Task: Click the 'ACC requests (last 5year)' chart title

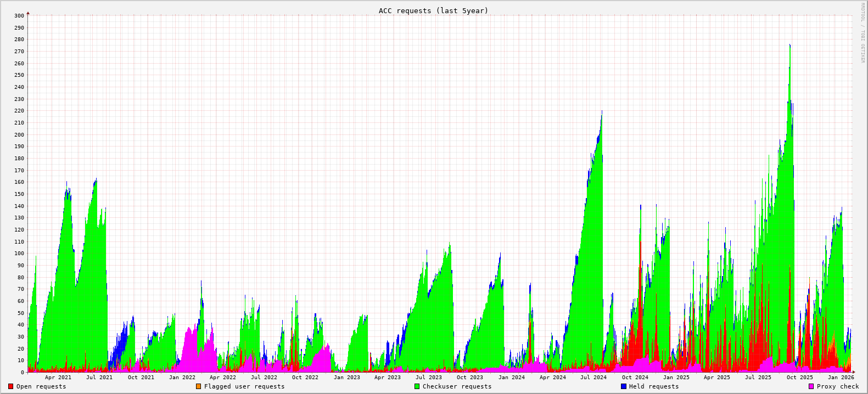Action: 433,10
